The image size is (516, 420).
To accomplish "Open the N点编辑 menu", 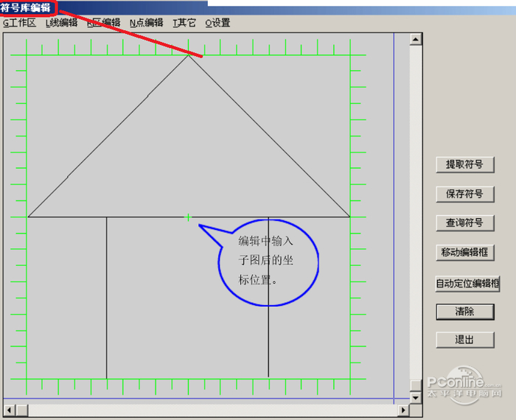I will pyautogui.click(x=146, y=23).
